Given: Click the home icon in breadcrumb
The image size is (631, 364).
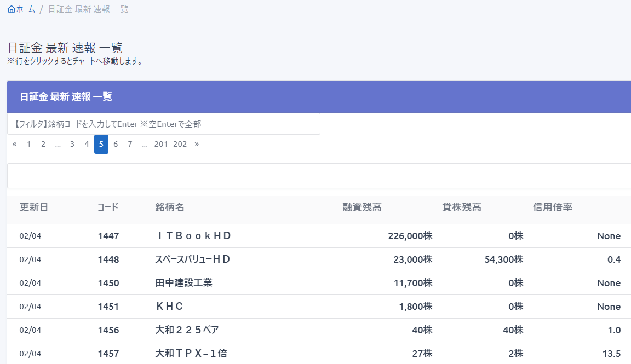Looking at the screenshot, I should coord(12,9).
